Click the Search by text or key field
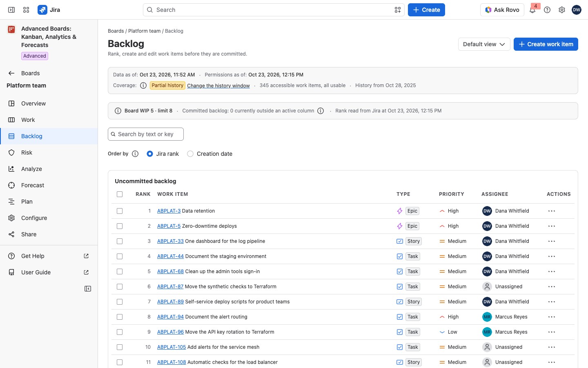This screenshot has width=588, height=368. pyautogui.click(x=146, y=134)
